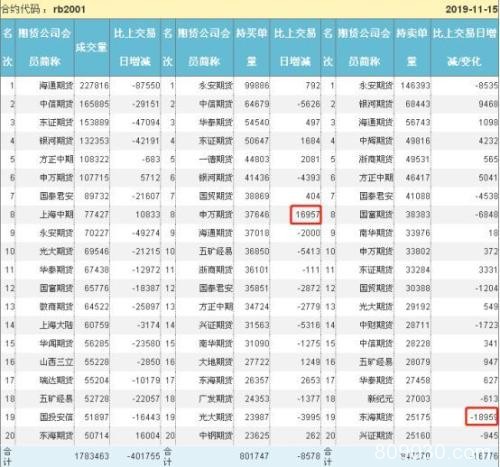The height and width of the screenshot is (467, 500).
Task: Click the volume change value -21215
Action: coord(146,251)
